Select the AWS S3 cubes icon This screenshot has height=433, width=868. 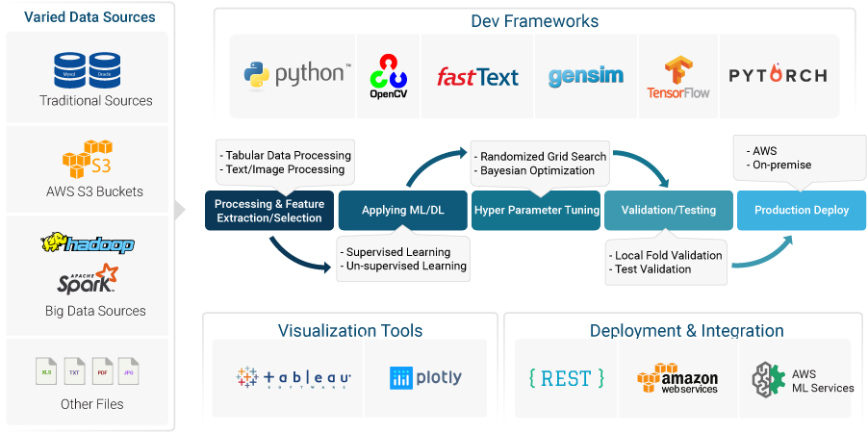(x=88, y=159)
